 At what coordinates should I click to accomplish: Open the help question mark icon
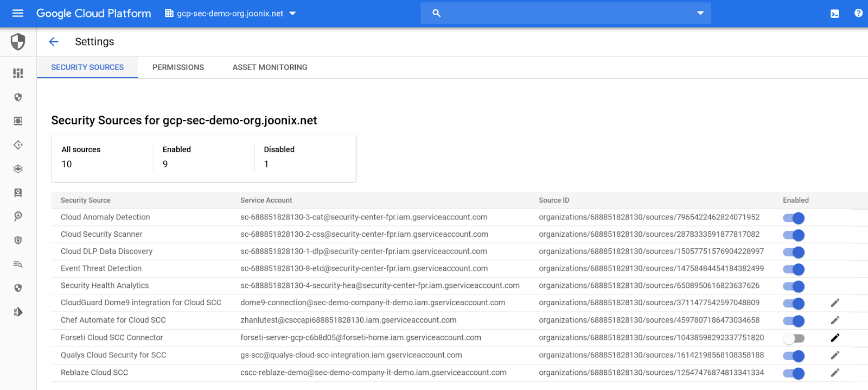858,13
